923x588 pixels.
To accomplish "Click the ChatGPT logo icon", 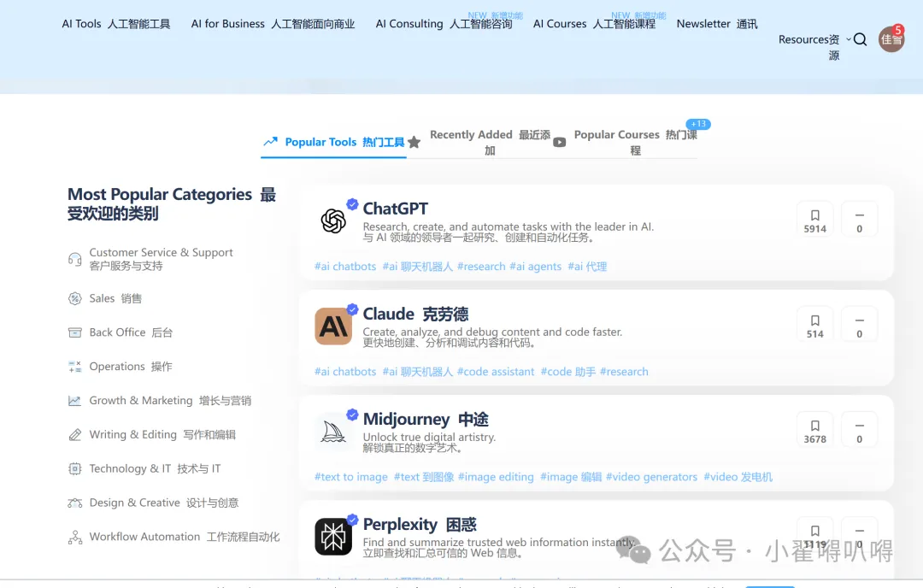I will coord(333,221).
